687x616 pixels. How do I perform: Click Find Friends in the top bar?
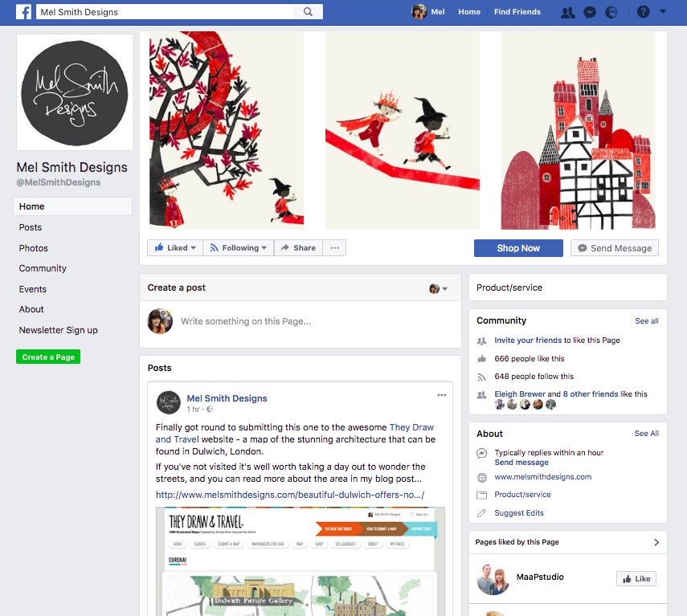click(x=517, y=12)
